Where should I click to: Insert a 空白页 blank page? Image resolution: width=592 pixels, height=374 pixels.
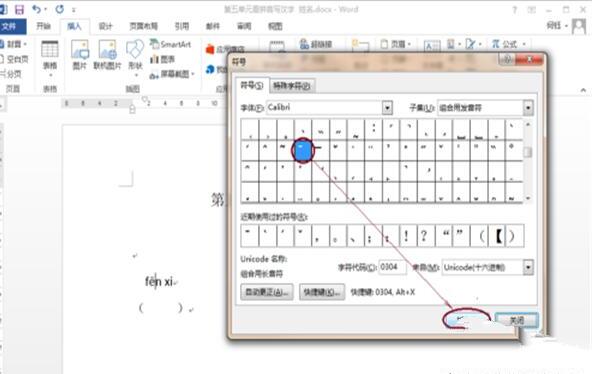pos(14,59)
